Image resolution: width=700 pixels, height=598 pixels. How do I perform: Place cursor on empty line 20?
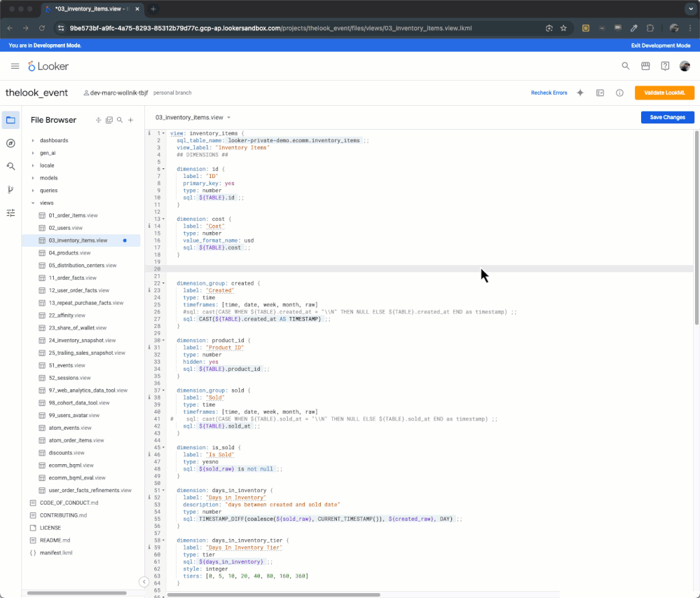[429, 269]
